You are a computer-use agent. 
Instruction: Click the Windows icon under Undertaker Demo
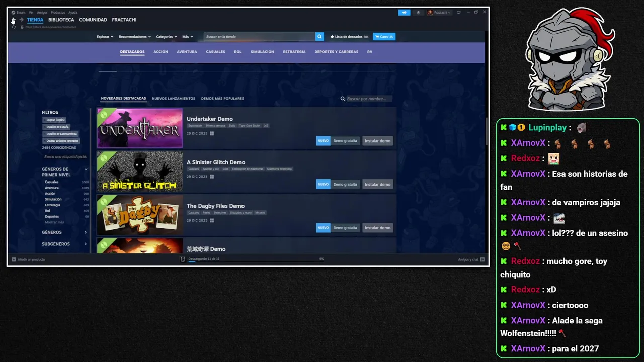[x=212, y=134]
